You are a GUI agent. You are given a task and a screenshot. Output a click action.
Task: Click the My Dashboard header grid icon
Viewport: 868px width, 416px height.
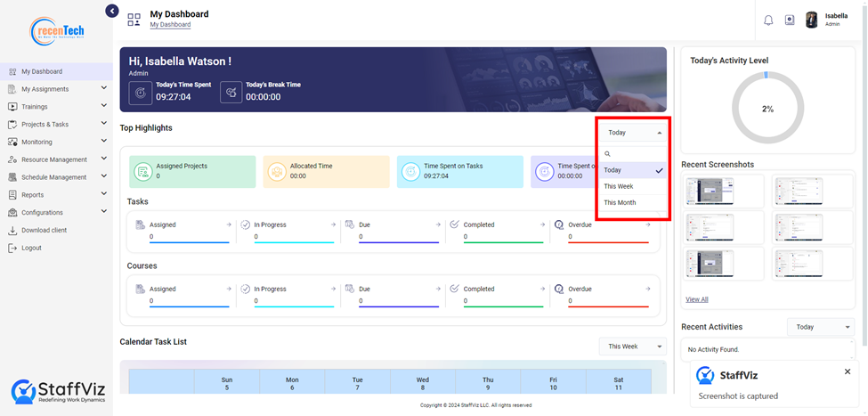tap(134, 20)
